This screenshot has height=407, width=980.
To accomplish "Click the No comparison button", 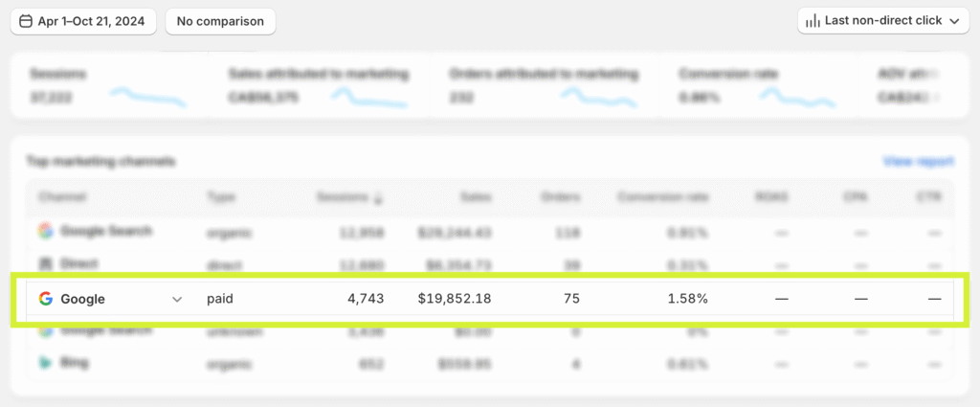I will point(220,21).
